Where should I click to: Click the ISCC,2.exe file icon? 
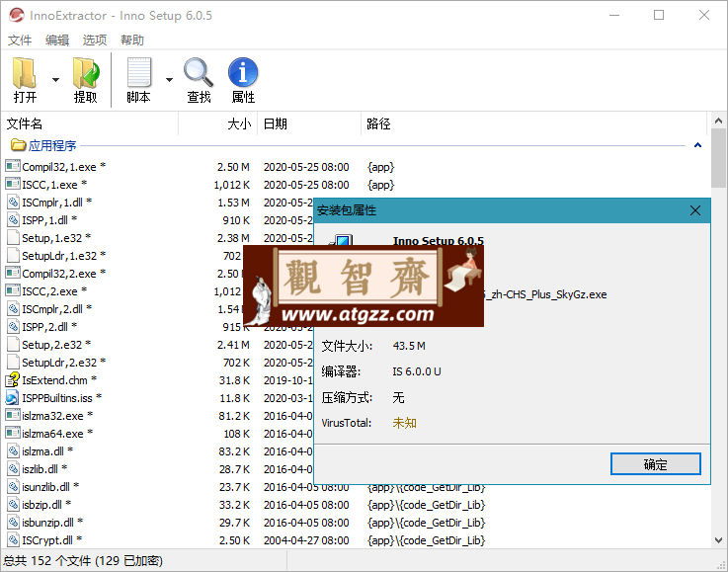(x=13, y=290)
